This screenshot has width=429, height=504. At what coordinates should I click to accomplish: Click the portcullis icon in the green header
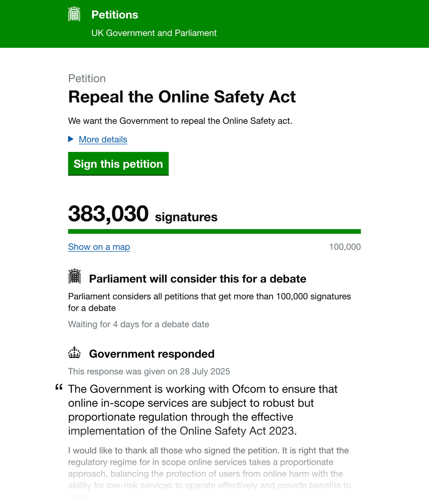pos(74,14)
